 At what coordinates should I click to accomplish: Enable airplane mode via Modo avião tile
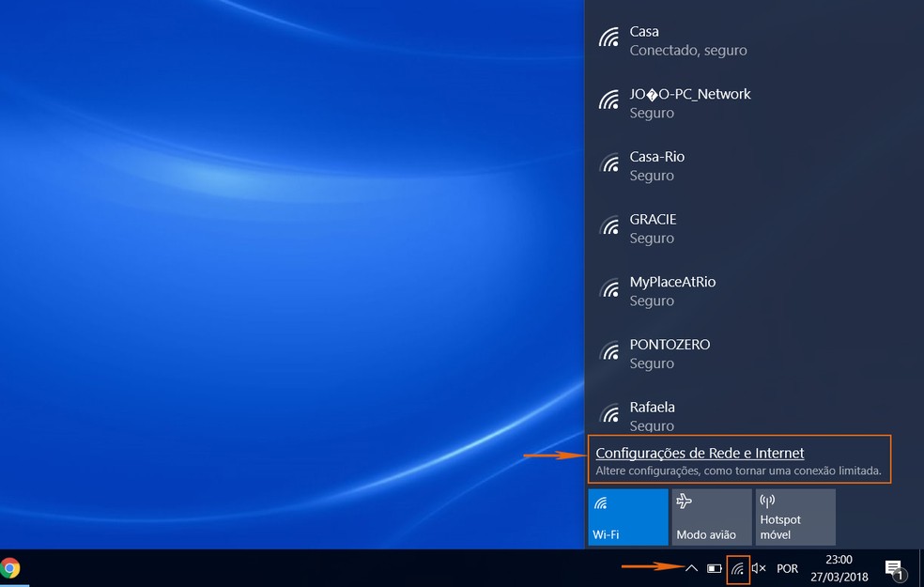pos(711,517)
